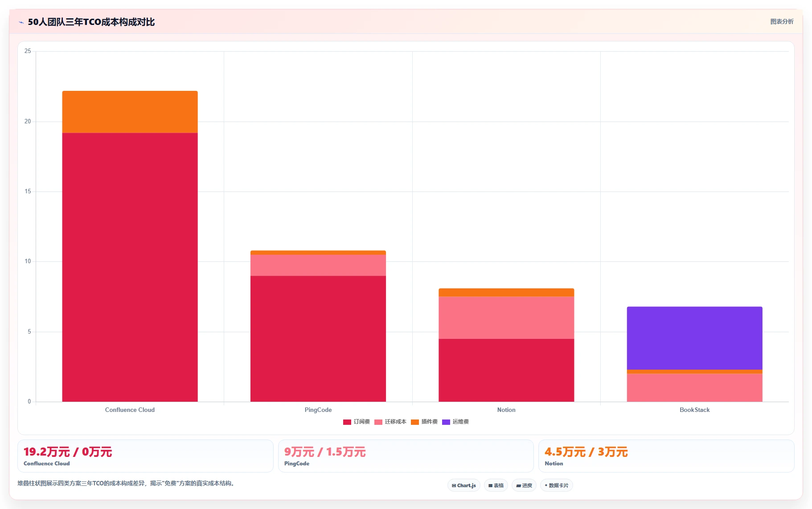Click the 4.5万元 / 3万元 card value

click(586, 452)
